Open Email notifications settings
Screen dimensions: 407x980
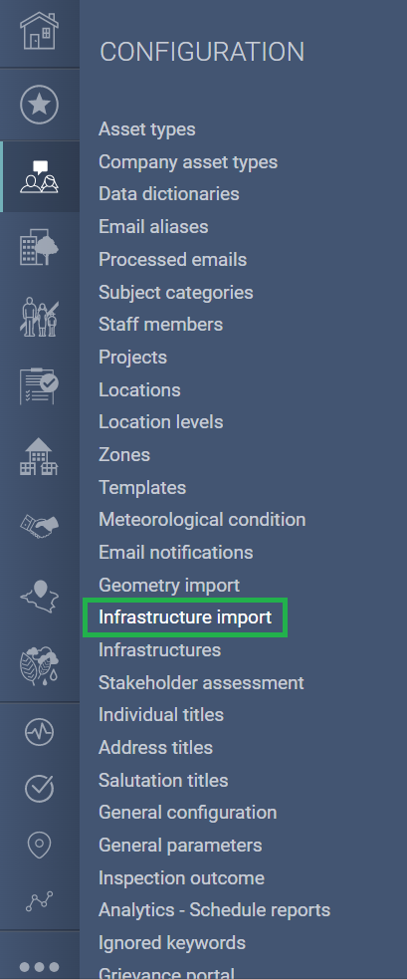(x=176, y=553)
